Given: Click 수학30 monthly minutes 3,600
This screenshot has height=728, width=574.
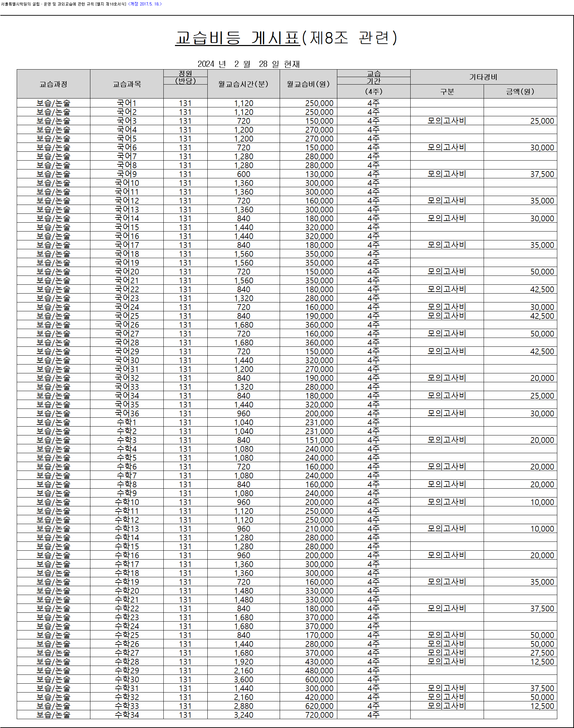Looking at the screenshot, I should pos(244,679).
